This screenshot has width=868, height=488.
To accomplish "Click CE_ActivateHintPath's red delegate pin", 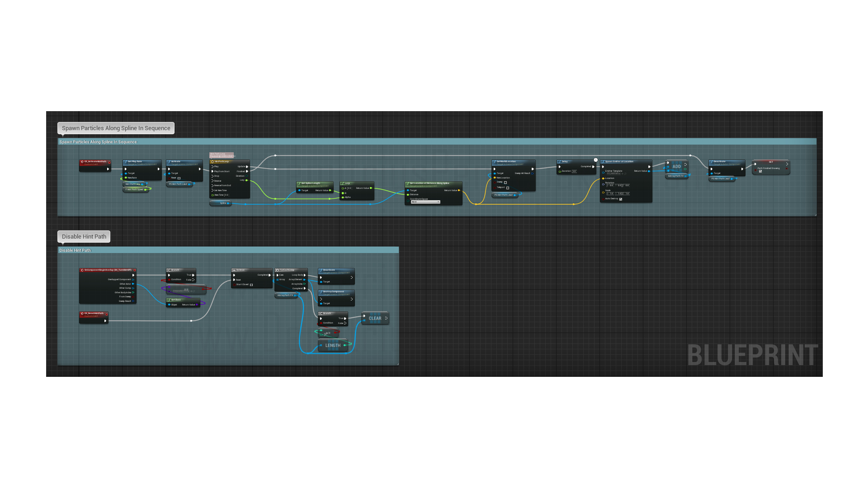I will click(109, 162).
